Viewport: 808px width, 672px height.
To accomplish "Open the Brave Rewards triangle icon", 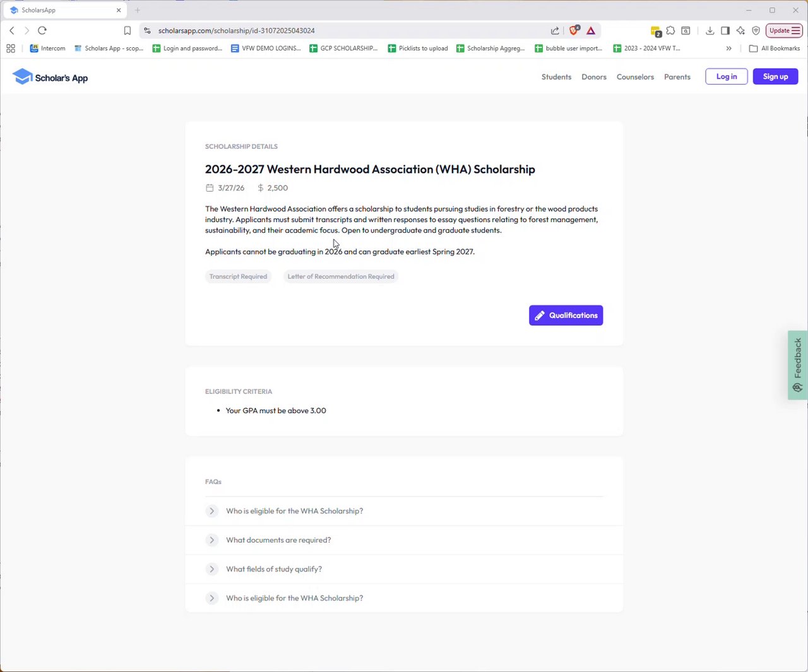I will pos(591,30).
